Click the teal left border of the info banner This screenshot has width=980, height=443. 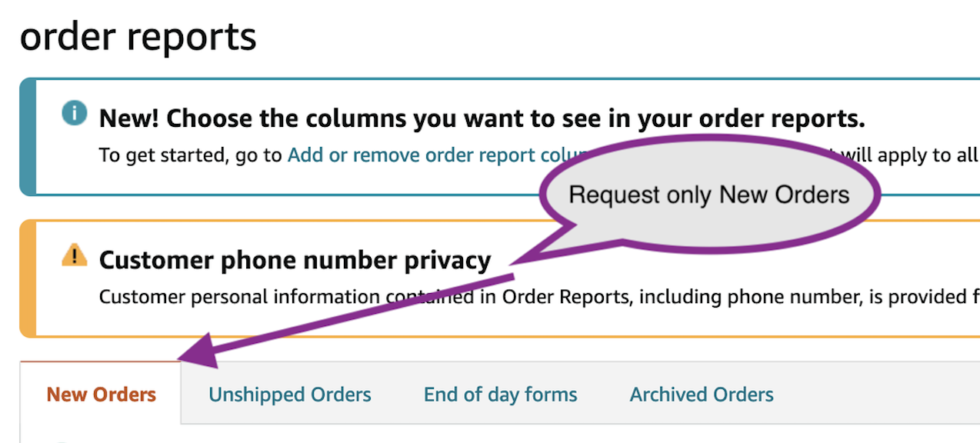[27, 137]
